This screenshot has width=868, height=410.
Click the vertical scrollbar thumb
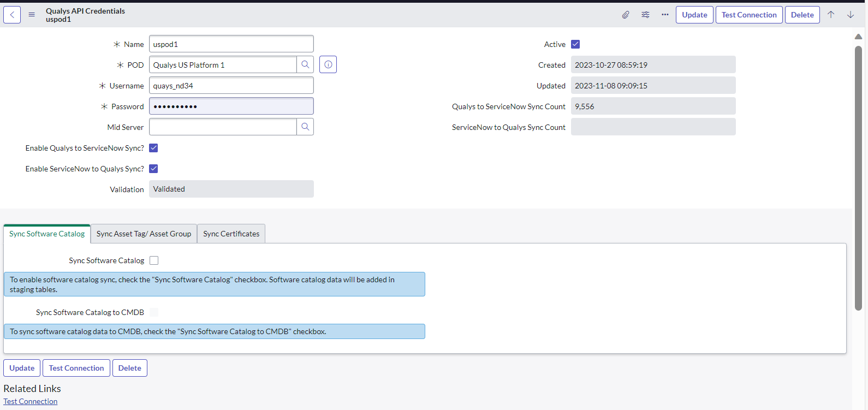(x=858, y=178)
